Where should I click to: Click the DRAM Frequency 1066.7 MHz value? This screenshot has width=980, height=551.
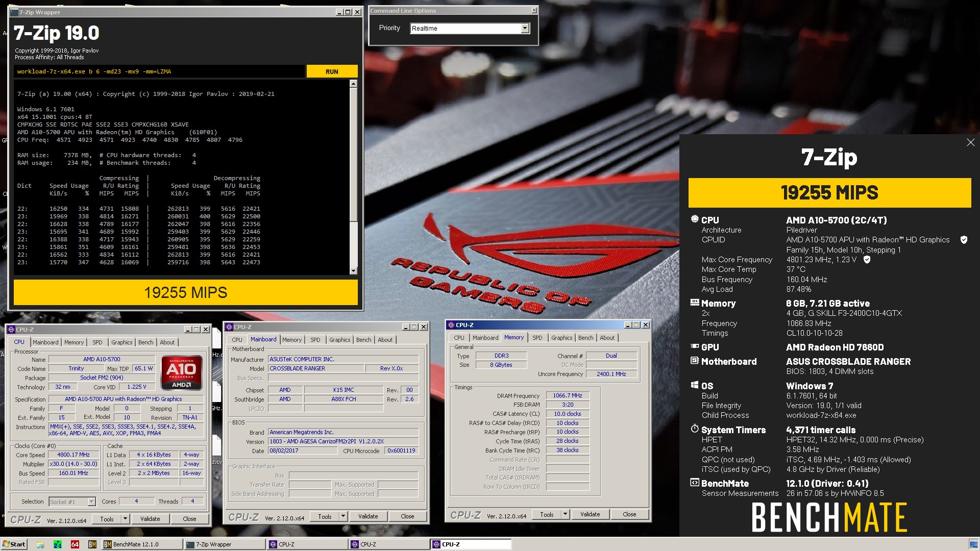point(568,396)
